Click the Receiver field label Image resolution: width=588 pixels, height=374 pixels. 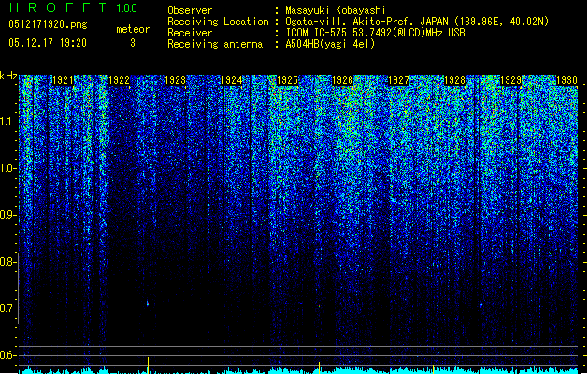tap(190, 33)
